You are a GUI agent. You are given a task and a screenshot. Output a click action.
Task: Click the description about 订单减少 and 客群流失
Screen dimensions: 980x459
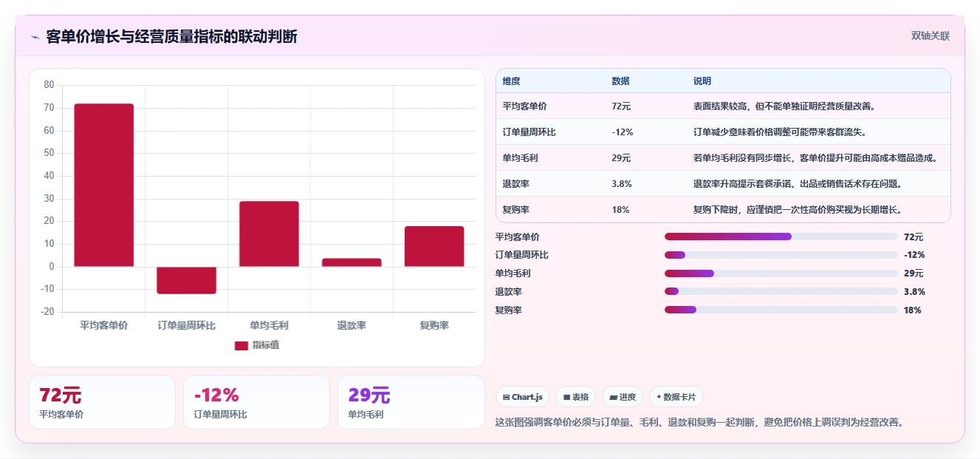[x=780, y=132]
